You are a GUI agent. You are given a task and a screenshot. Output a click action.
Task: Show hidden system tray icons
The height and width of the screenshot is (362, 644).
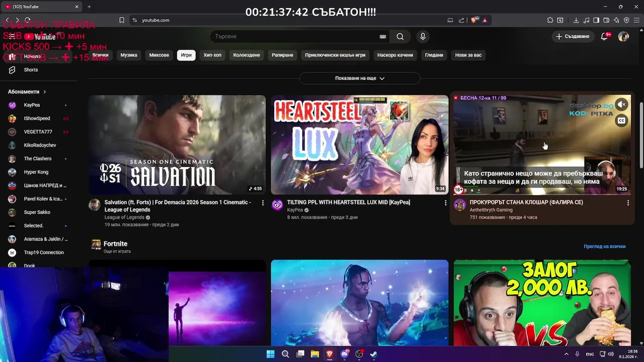pyautogui.click(x=567, y=354)
